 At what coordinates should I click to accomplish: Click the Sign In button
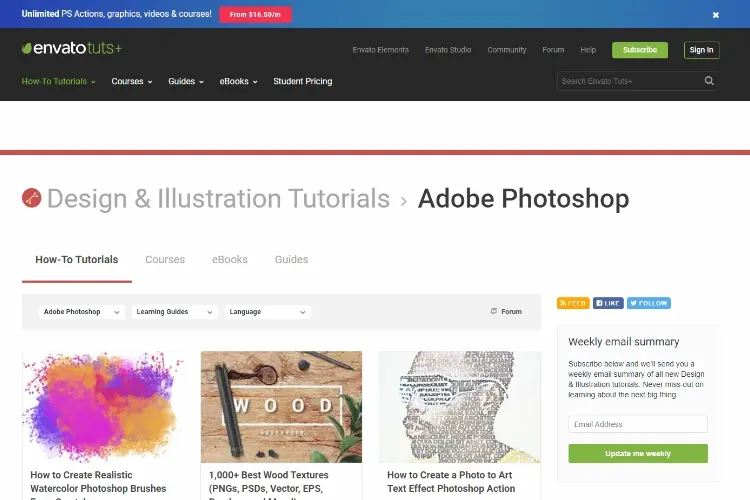click(701, 50)
